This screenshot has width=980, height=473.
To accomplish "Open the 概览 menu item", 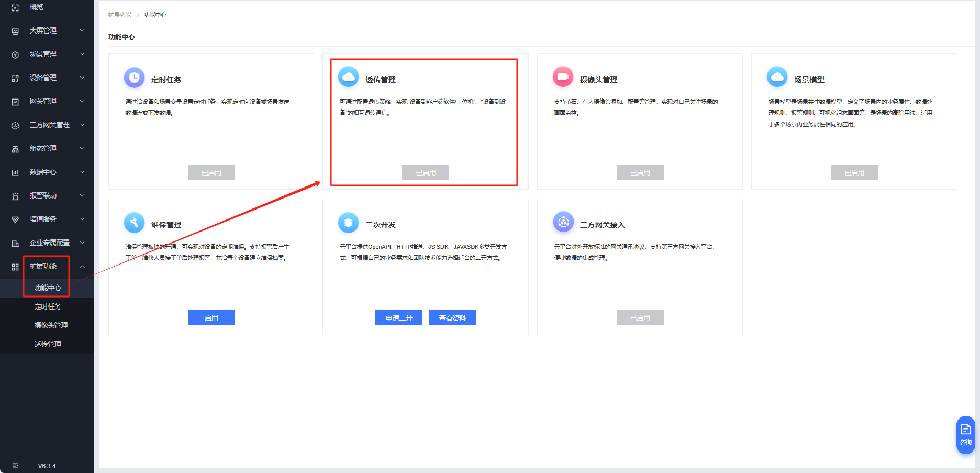I will coord(37,7).
